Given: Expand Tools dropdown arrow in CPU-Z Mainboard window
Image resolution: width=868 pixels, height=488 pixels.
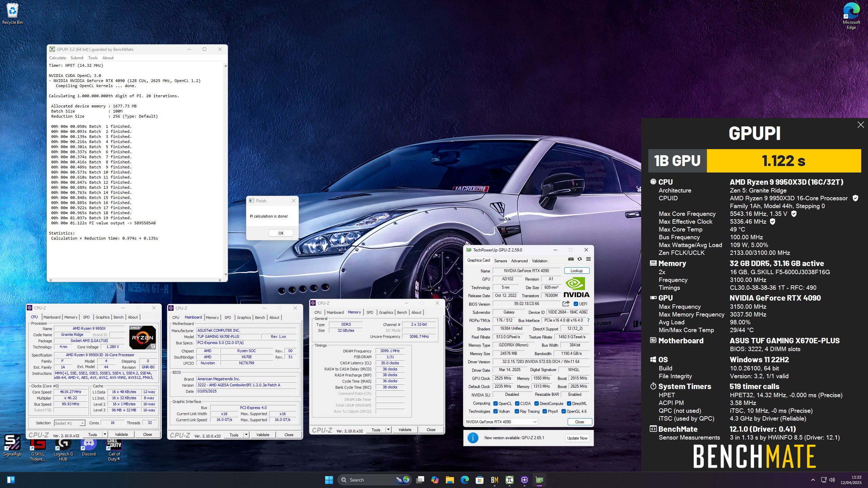Looking at the screenshot, I should point(246,435).
